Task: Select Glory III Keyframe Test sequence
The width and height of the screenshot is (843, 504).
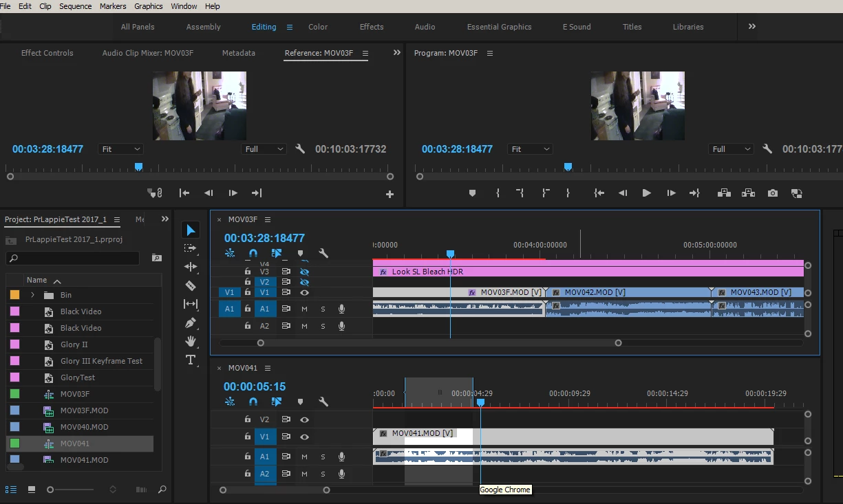Action: (x=101, y=361)
